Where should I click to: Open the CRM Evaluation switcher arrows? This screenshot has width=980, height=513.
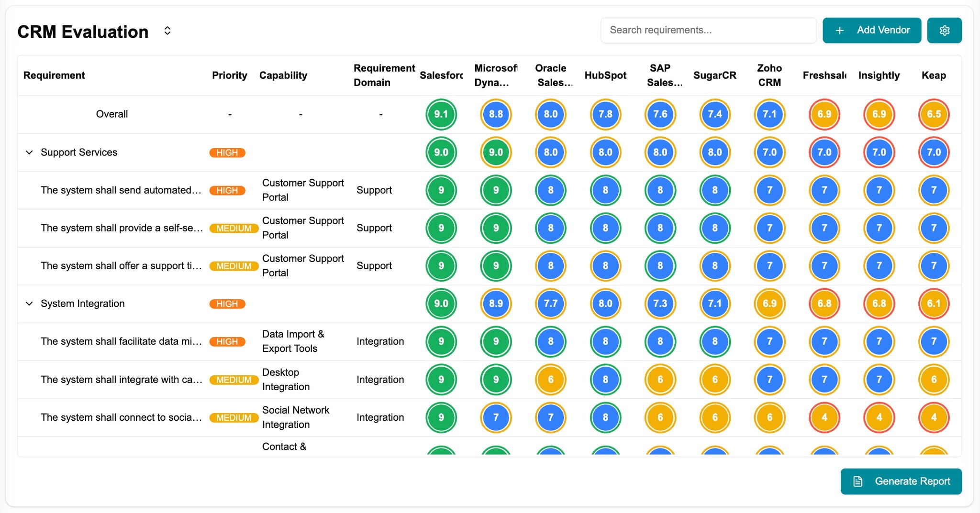pyautogui.click(x=167, y=31)
